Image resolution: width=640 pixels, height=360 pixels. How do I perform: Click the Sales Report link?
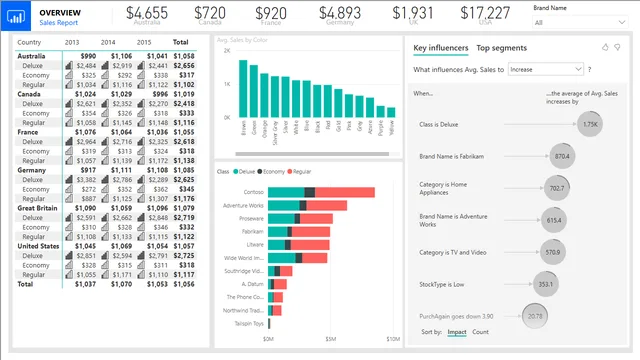pos(58,22)
